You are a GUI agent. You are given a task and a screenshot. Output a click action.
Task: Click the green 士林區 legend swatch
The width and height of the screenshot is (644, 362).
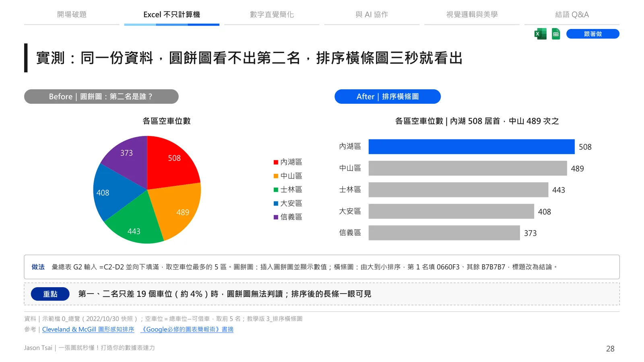[x=276, y=189]
